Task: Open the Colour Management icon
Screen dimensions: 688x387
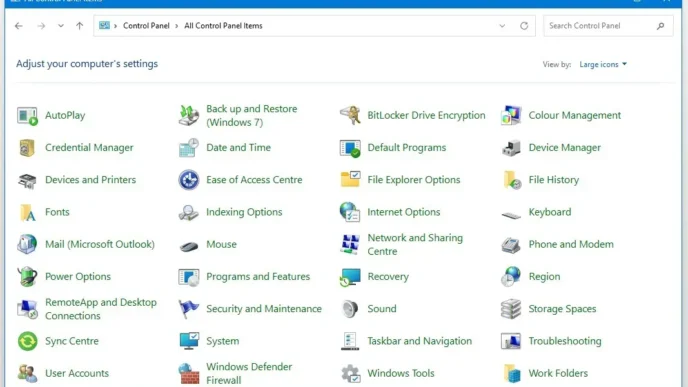Action: tap(511, 115)
